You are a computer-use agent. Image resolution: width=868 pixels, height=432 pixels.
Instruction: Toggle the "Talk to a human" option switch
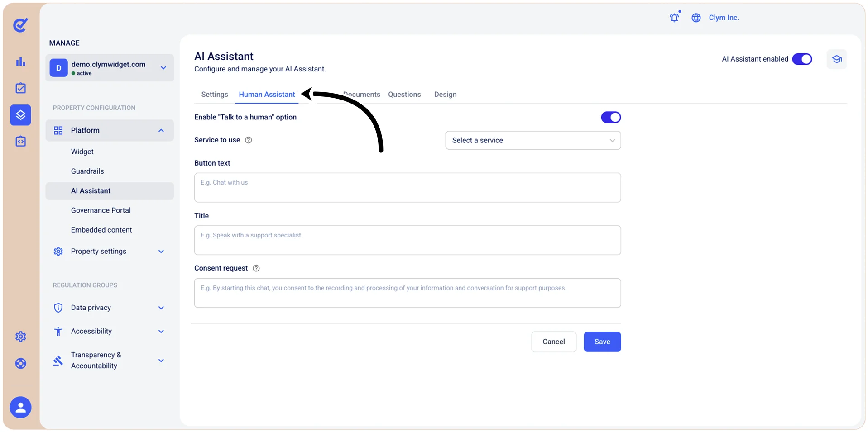click(x=611, y=118)
